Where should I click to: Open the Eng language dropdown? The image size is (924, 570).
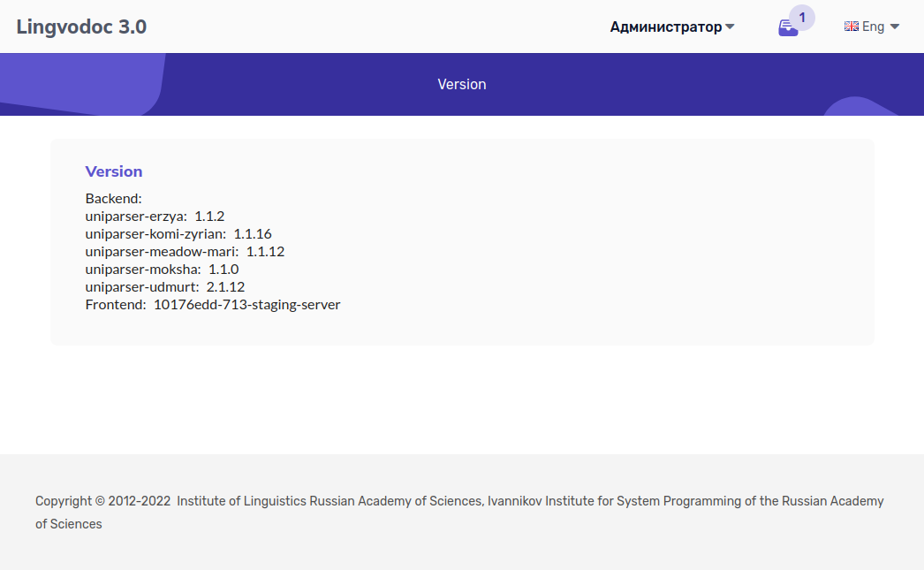coord(872,27)
